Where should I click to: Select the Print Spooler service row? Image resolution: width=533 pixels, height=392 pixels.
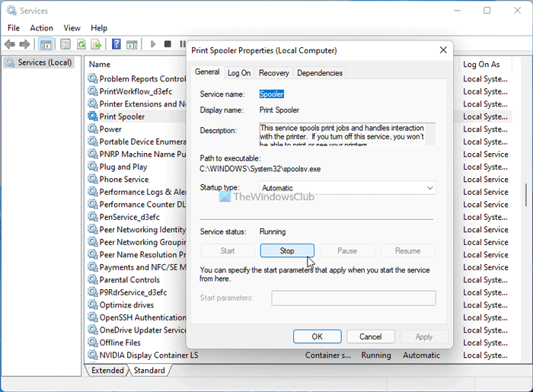[x=136, y=116]
